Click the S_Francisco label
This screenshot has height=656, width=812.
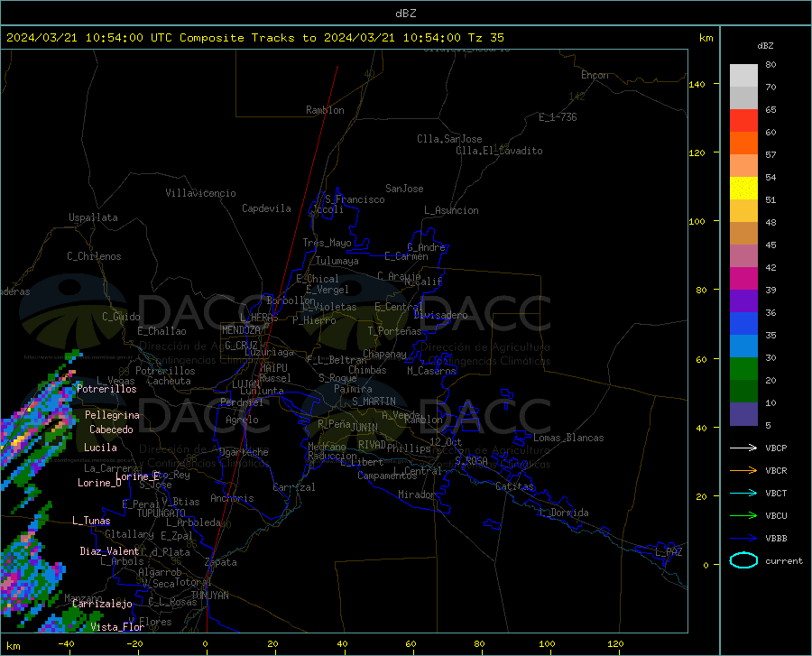pyautogui.click(x=355, y=199)
